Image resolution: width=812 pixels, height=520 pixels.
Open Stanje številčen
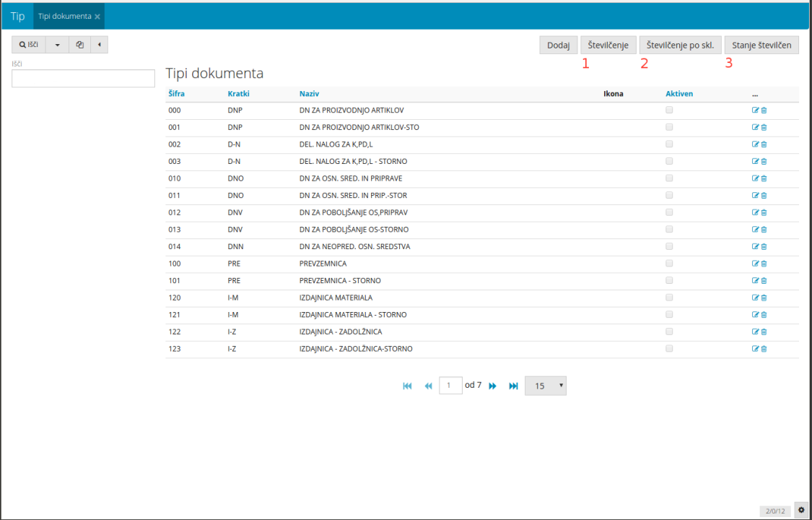point(761,45)
